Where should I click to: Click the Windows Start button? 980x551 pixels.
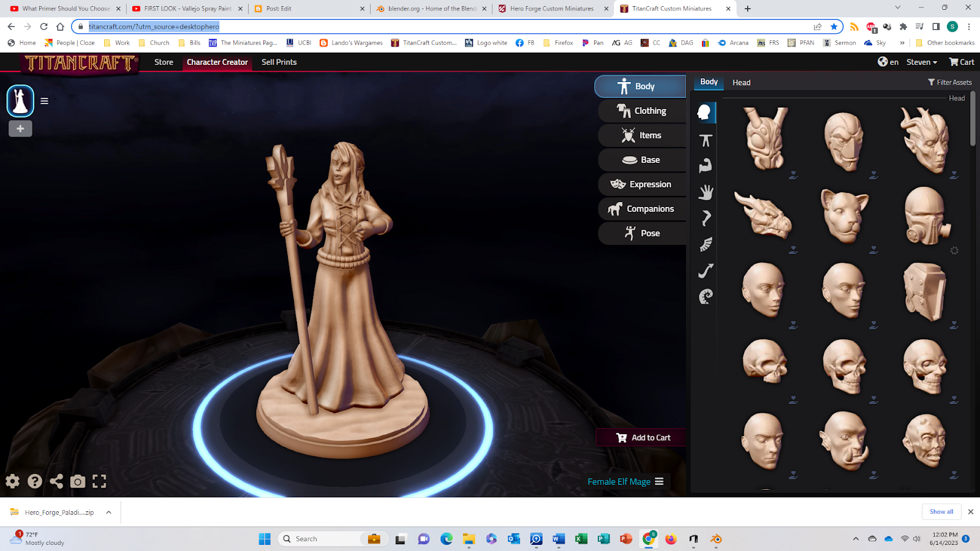265,539
